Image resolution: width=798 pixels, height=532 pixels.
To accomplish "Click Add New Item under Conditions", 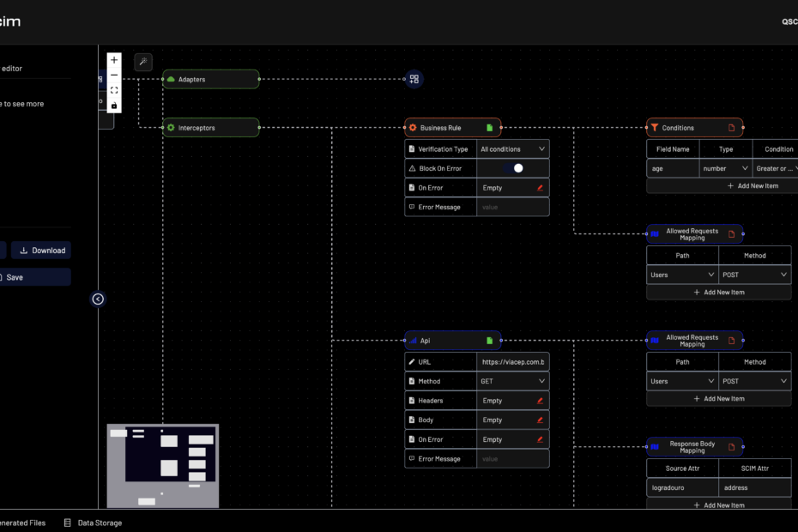I will (x=718, y=185).
